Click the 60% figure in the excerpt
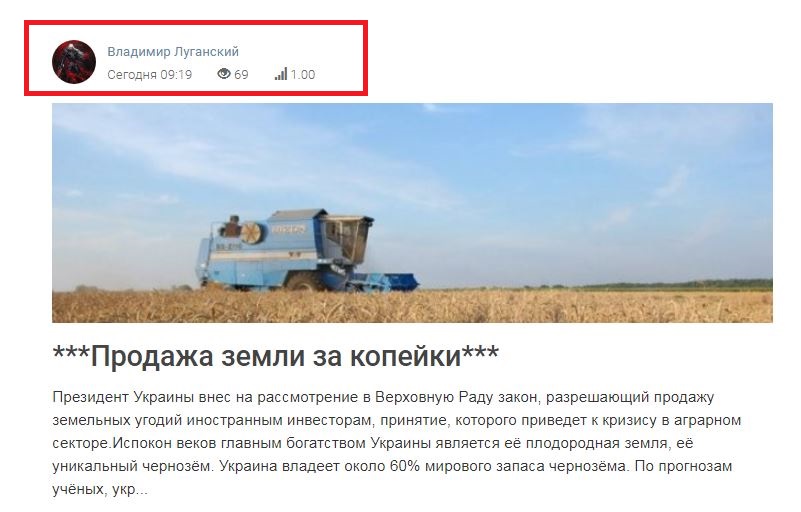 405,466
